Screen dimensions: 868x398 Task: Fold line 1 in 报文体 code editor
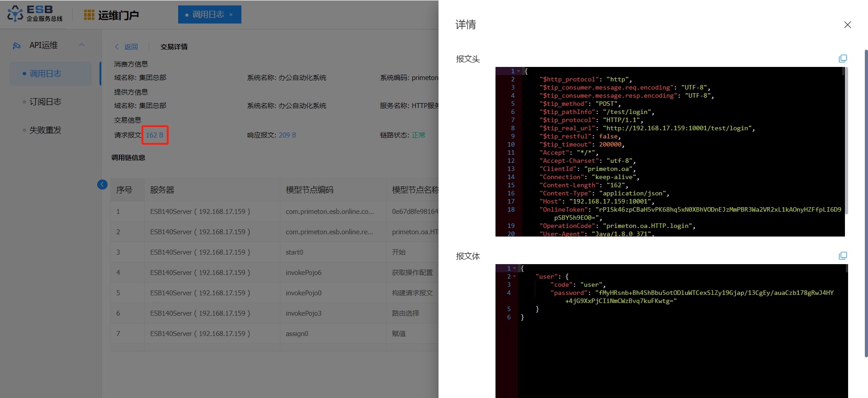514,269
